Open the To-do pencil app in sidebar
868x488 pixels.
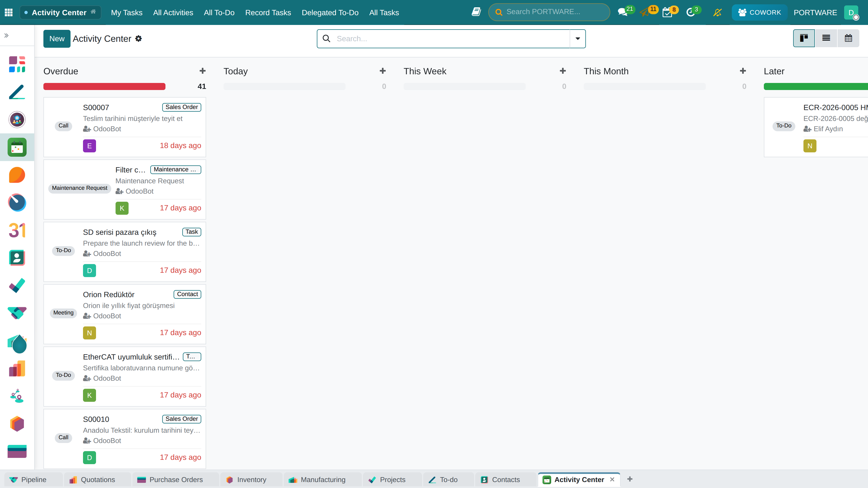coord(17,92)
